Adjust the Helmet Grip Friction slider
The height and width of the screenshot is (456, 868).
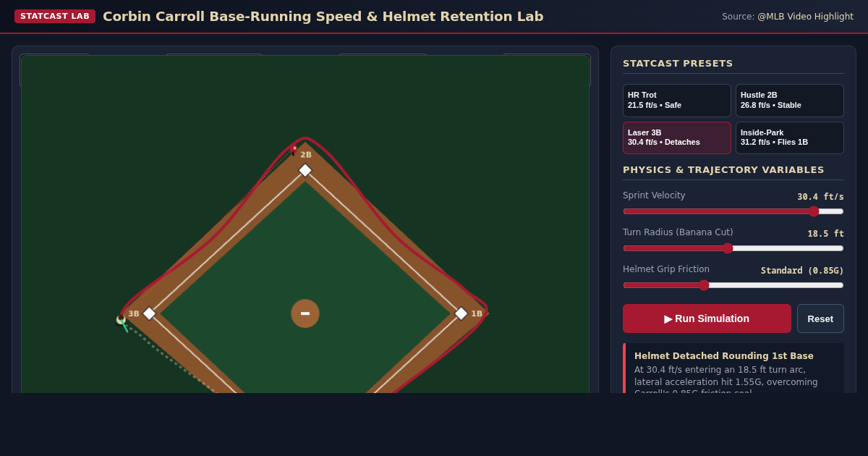point(733,285)
